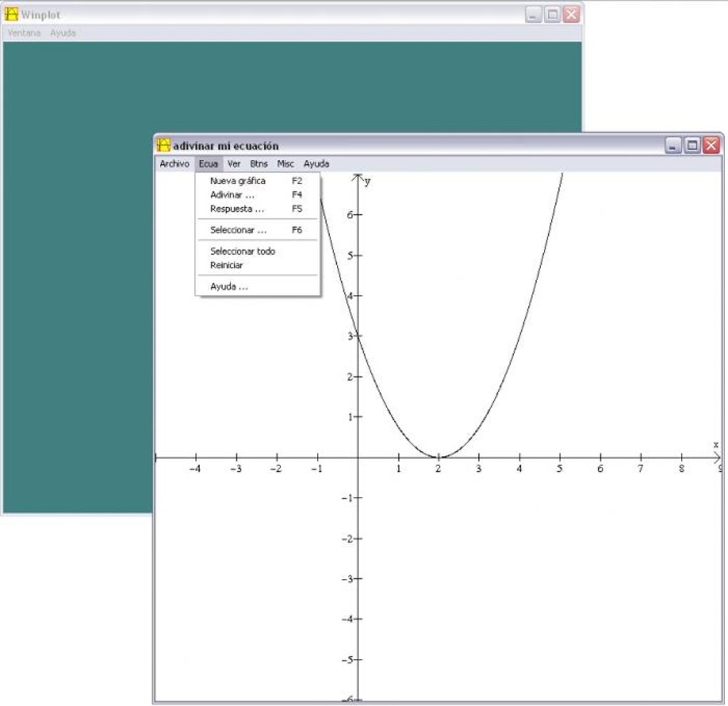The width and height of the screenshot is (728, 706).
Task: Open the Btns menu
Action: pos(258,163)
